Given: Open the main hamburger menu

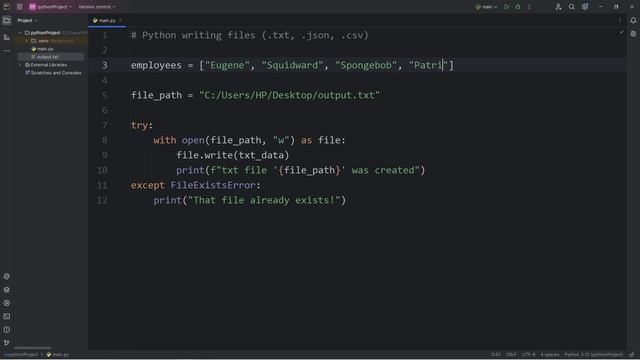Looking at the screenshot, I should coord(20,7).
